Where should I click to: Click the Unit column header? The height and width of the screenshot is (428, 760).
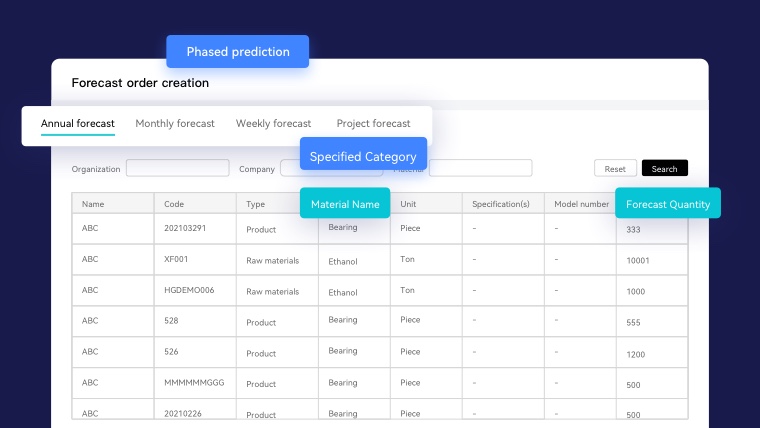[x=408, y=204]
